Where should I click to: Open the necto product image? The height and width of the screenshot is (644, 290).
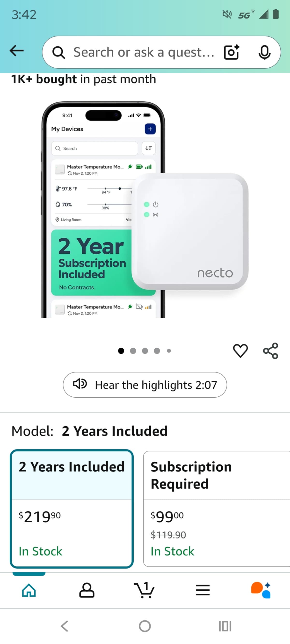coord(145,210)
